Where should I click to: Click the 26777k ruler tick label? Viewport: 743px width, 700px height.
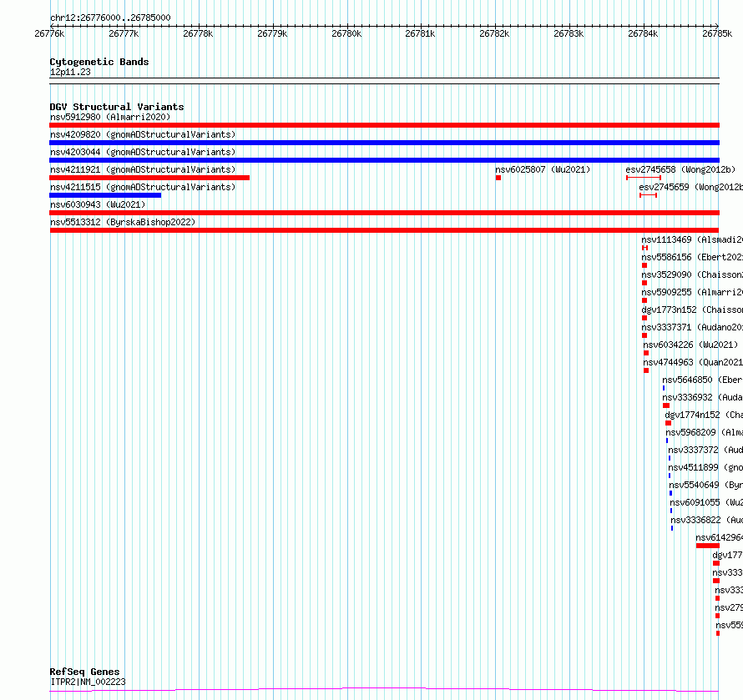coord(124,33)
